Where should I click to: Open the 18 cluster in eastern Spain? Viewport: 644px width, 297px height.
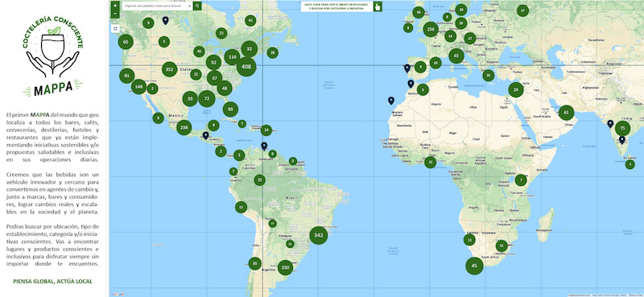point(436,63)
